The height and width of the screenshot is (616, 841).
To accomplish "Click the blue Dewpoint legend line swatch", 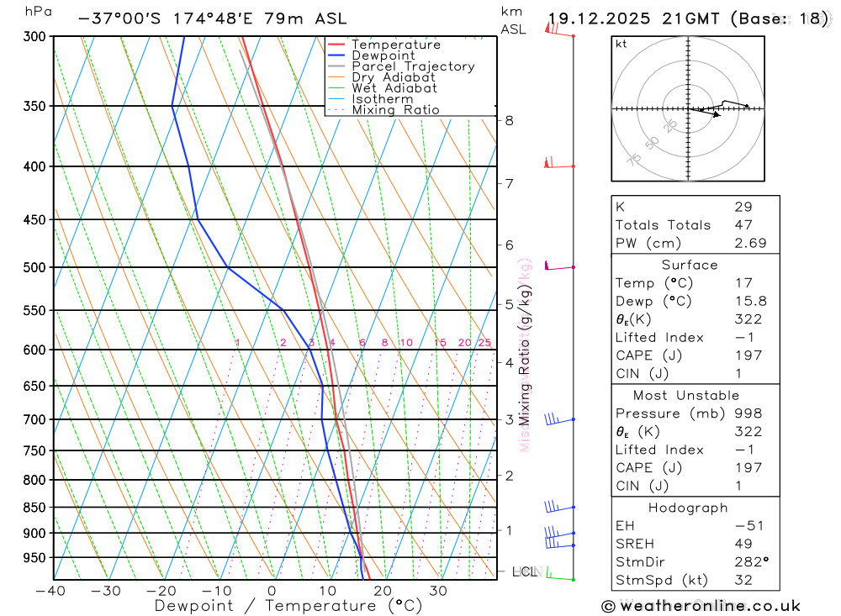I will 336,55.
